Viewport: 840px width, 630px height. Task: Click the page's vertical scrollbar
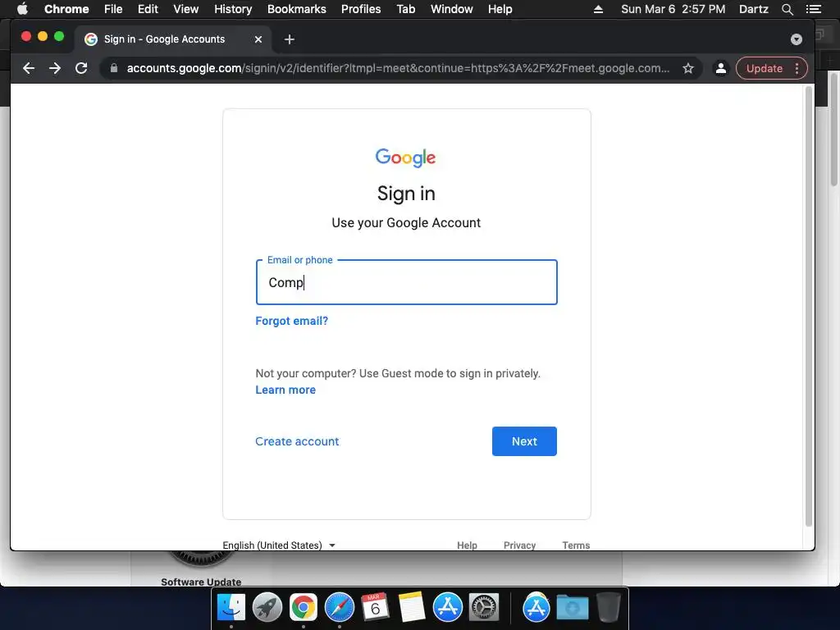pyautogui.click(x=809, y=305)
